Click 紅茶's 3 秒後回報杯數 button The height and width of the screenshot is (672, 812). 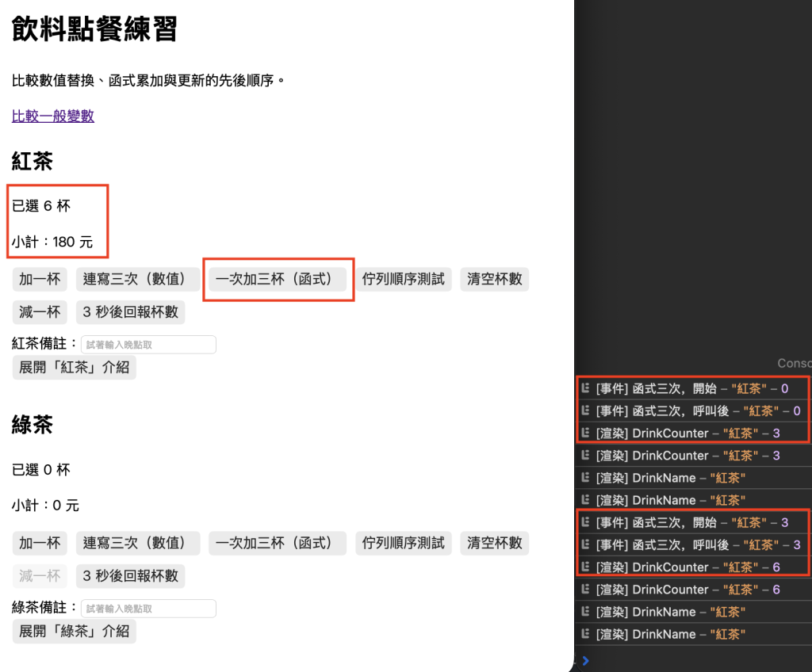131,312
